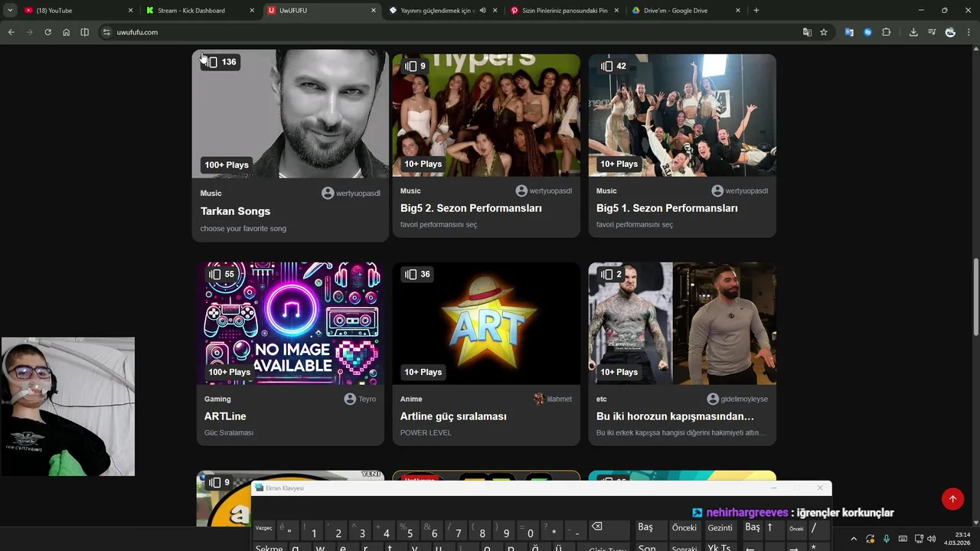Viewport: 980px width, 551px height.
Task: Open the Google Translate extension
Action: [x=849, y=32]
